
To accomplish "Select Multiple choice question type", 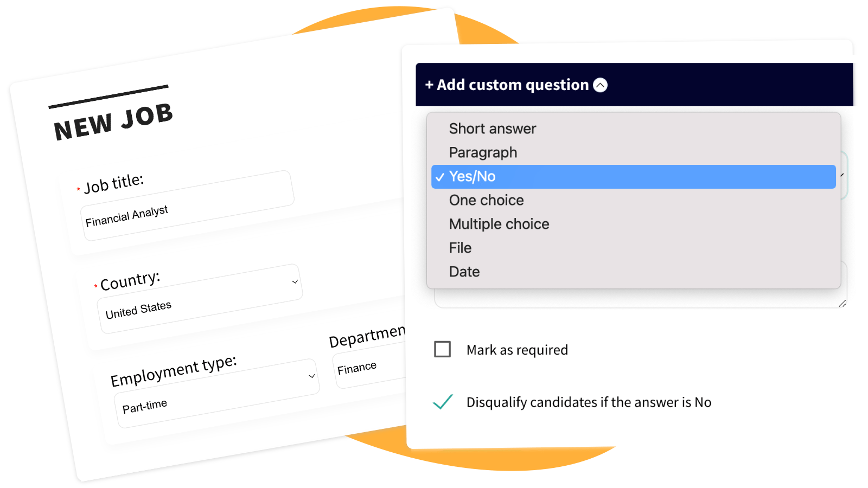I will [x=499, y=224].
